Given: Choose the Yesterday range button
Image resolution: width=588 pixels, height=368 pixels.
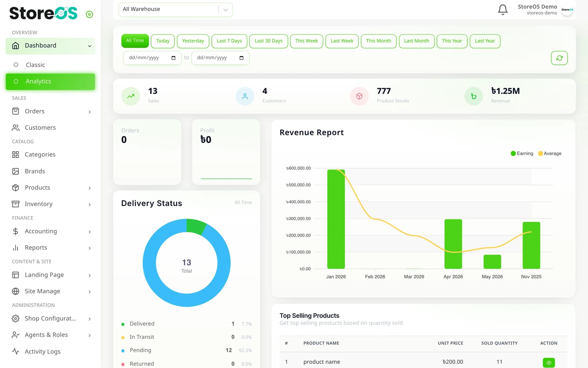Looking at the screenshot, I should tap(193, 41).
